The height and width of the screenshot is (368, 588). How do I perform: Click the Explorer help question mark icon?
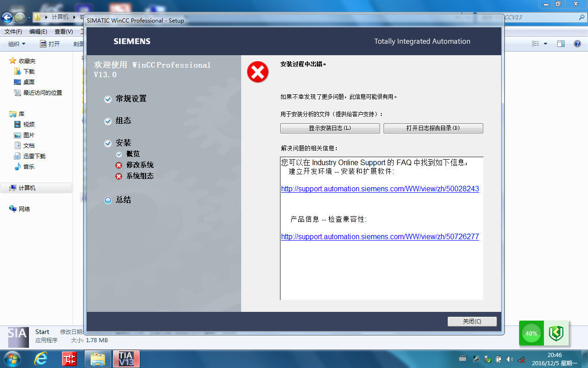(x=577, y=44)
